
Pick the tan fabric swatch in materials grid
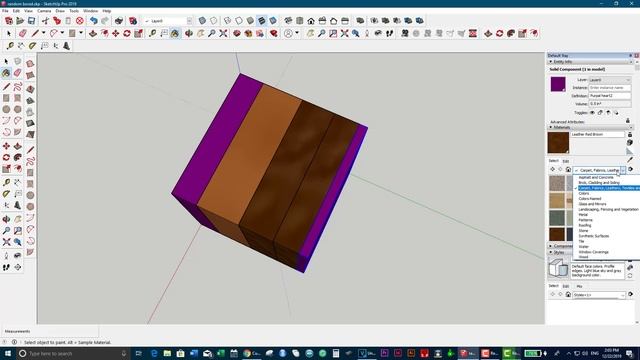[x=557, y=200]
